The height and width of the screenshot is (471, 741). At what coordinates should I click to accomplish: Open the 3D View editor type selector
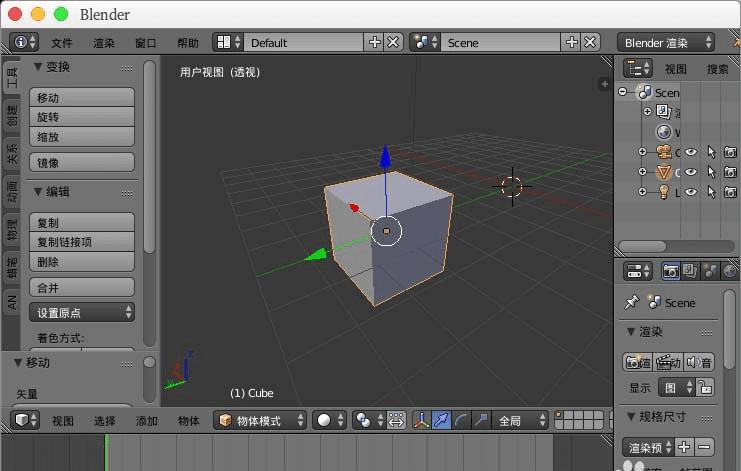[x=25, y=420]
